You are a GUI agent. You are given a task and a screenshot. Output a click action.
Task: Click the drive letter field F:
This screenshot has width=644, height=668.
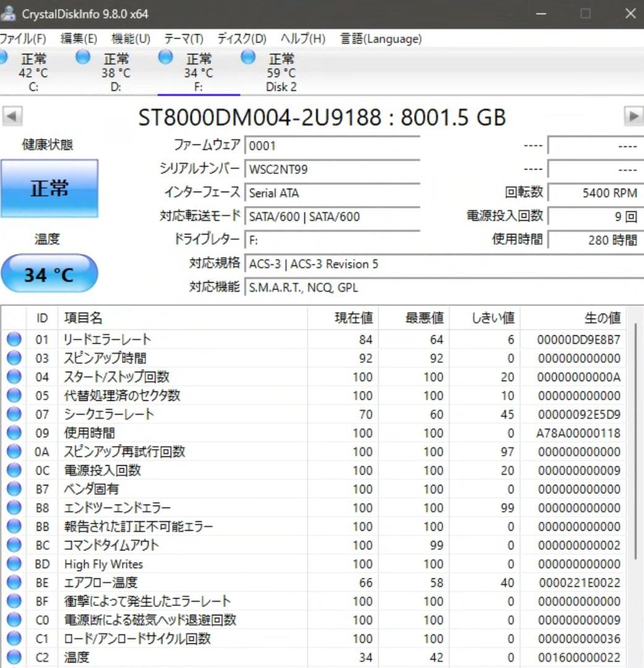(x=332, y=240)
